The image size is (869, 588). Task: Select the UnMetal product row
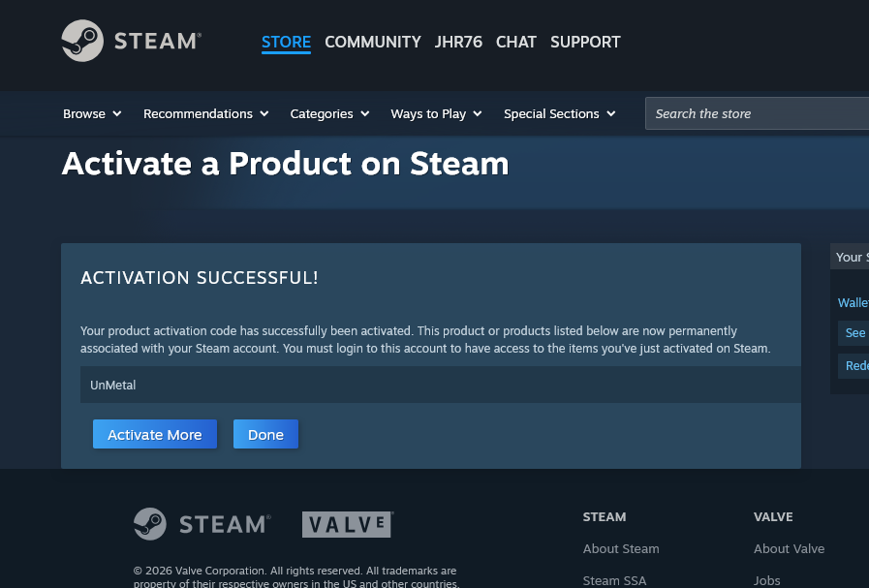point(441,385)
